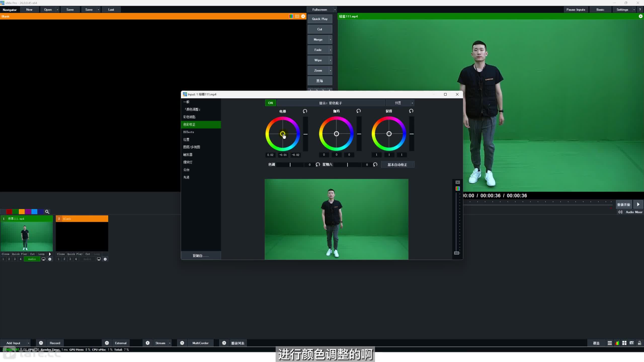The width and height of the screenshot is (644, 362).
Task: Expand the Fullscreen dropdown arrow
Action: click(x=335, y=10)
